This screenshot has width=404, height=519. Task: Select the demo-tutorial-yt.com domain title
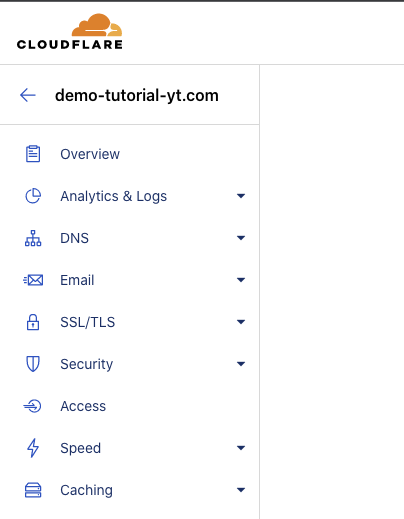[x=137, y=96]
